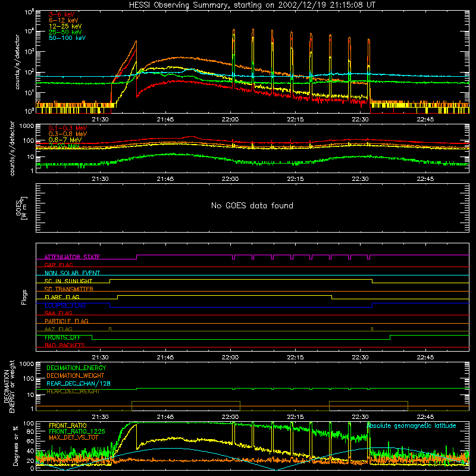
Task: Click the GOES W m-2 axis label
Action: click(x=21, y=208)
